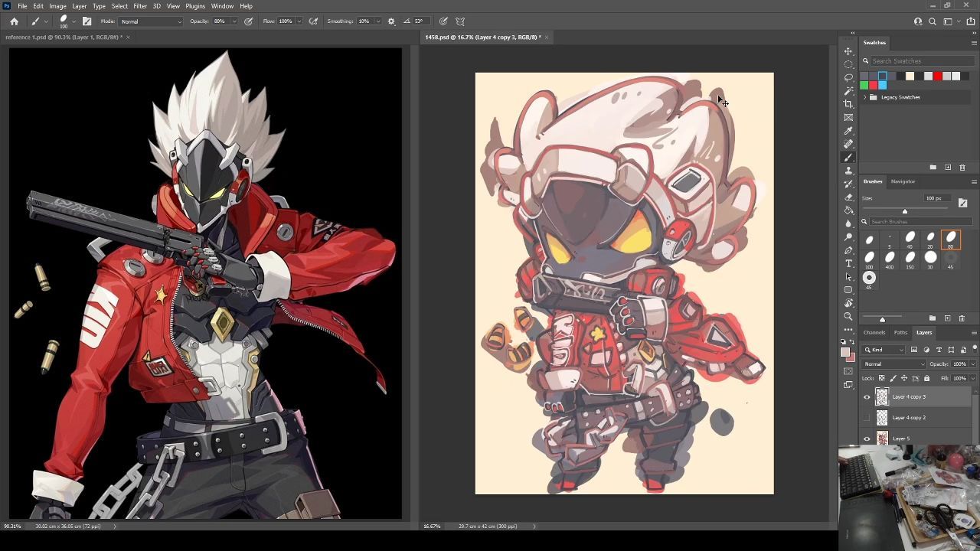Select the Clone Stamp tool

click(x=848, y=171)
